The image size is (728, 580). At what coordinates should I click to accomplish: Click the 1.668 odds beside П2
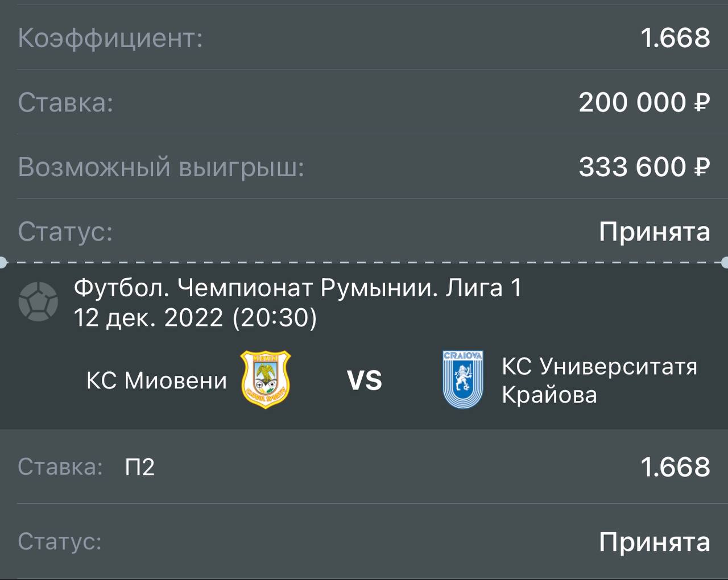(675, 467)
